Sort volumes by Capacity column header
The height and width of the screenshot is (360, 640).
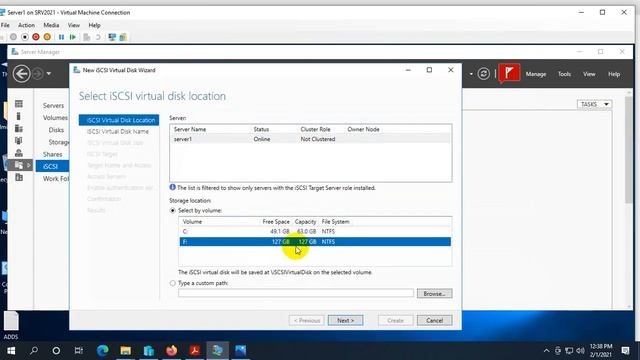pyautogui.click(x=305, y=222)
